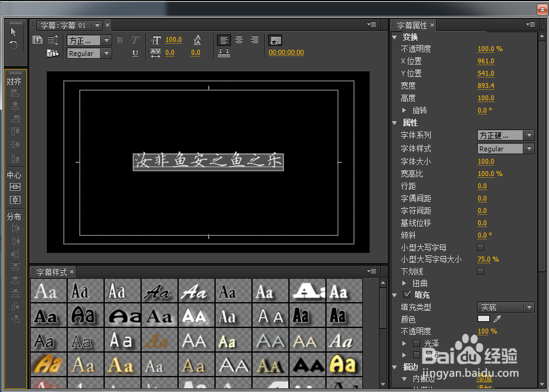Click the font size icon in toolbar
This screenshot has width=549, height=392.
pyautogui.click(x=156, y=40)
